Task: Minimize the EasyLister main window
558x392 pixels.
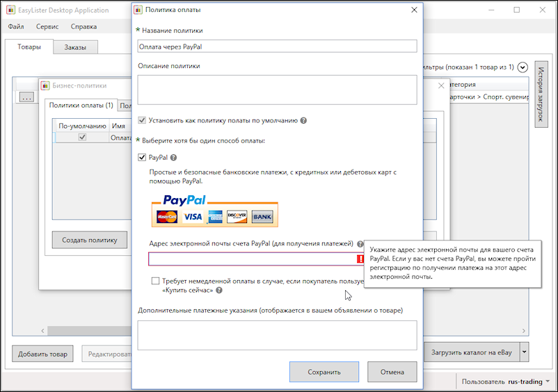Action: pos(491,10)
